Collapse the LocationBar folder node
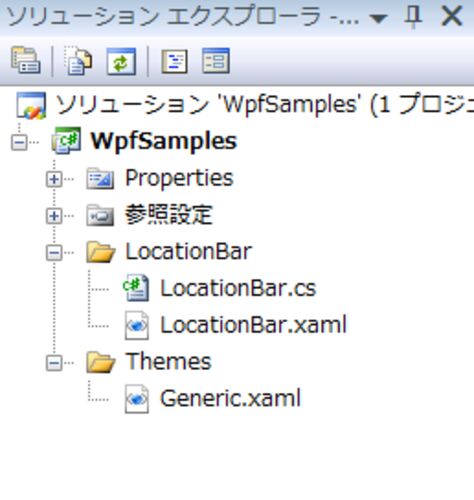The image size is (474, 500). (x=54, y=253)
